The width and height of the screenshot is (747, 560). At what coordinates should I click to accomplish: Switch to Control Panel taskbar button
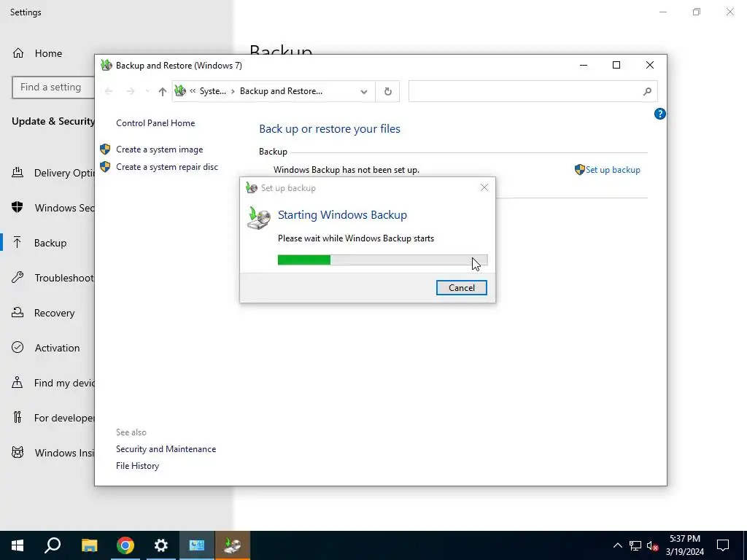click(197, 545)
